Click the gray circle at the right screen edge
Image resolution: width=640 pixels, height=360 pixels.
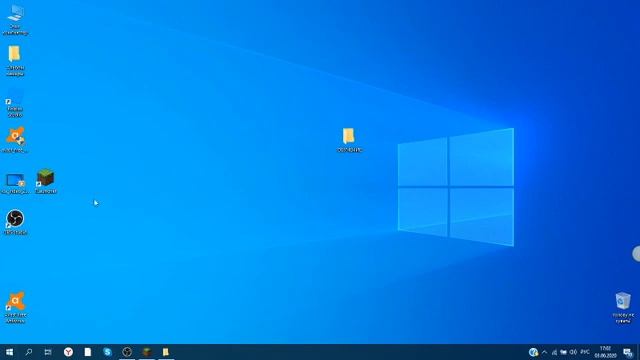636,253
